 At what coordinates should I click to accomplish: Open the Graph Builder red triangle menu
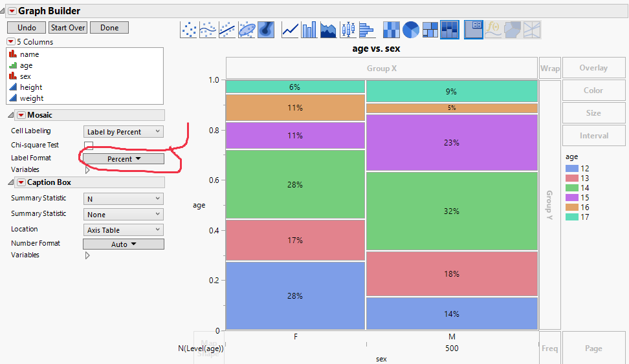[12, 11]
